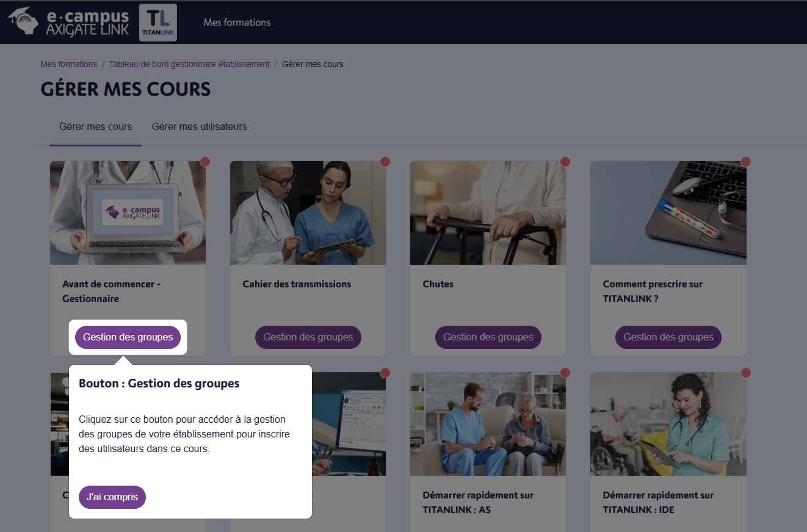Click red dot on Cahier des transmissions card

(385, 162)
